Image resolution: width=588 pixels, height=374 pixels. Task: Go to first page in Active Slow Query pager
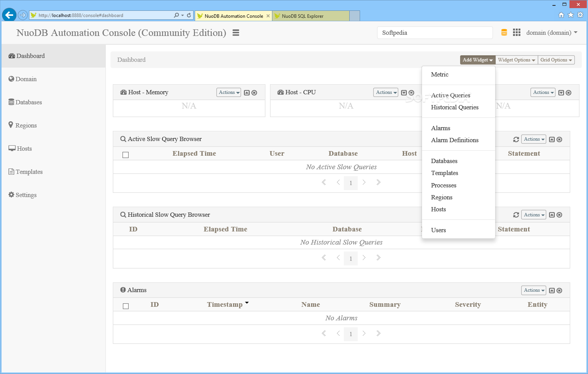pyautogui.click(x=324, y=182)
